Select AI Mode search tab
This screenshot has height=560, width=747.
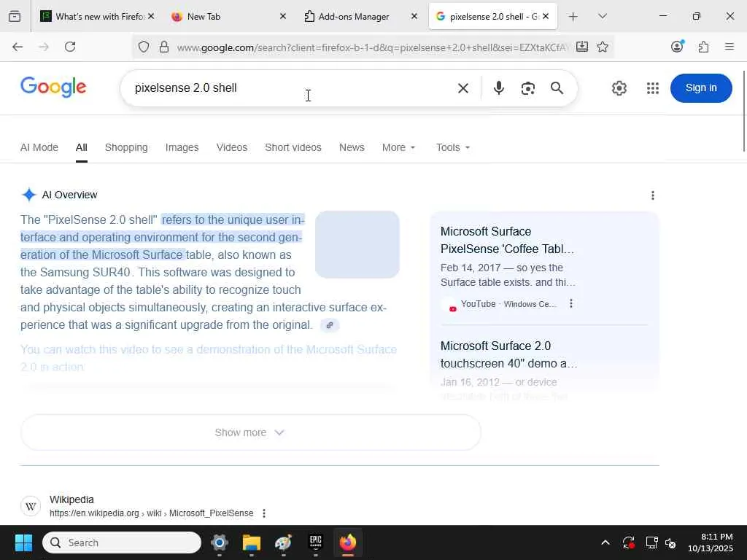pyautogui.click(x=39, y=147)
